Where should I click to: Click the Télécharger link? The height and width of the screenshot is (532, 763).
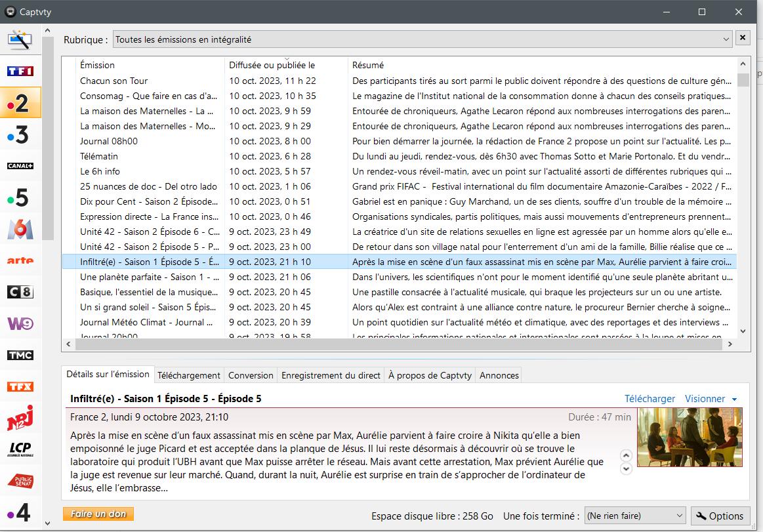click(649, 399)
